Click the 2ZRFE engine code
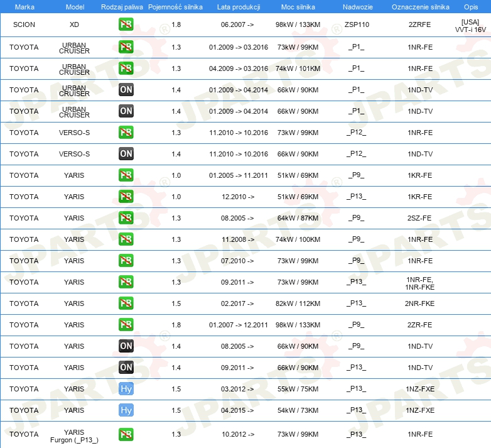The height and width of the screenshot is (448, 491). 419,25
